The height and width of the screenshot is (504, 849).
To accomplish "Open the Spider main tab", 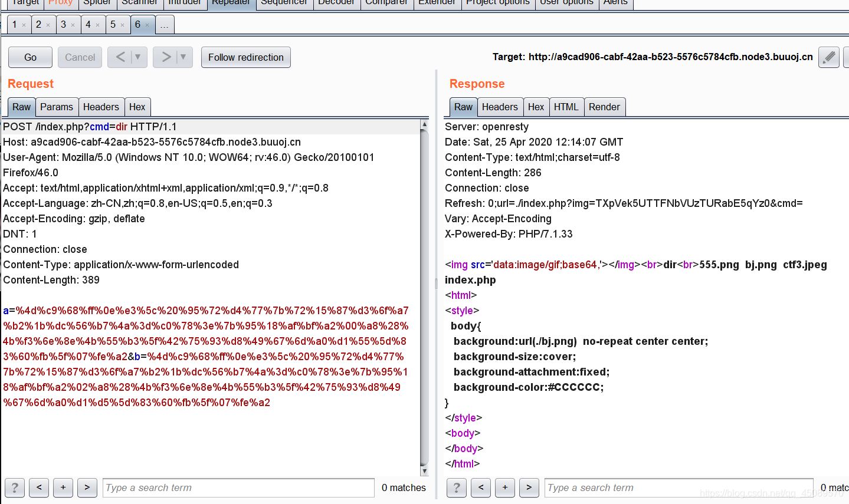I will click(97, 3).
